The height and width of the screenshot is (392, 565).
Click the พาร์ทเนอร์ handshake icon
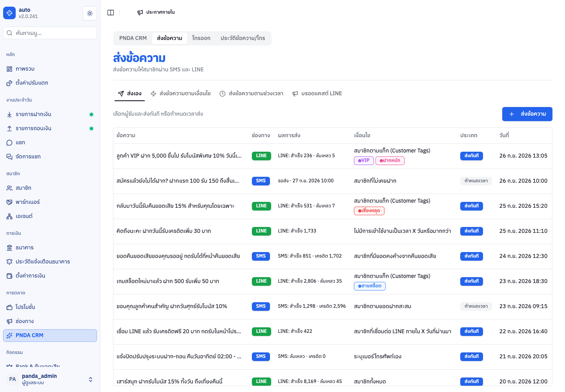[9, 202]
